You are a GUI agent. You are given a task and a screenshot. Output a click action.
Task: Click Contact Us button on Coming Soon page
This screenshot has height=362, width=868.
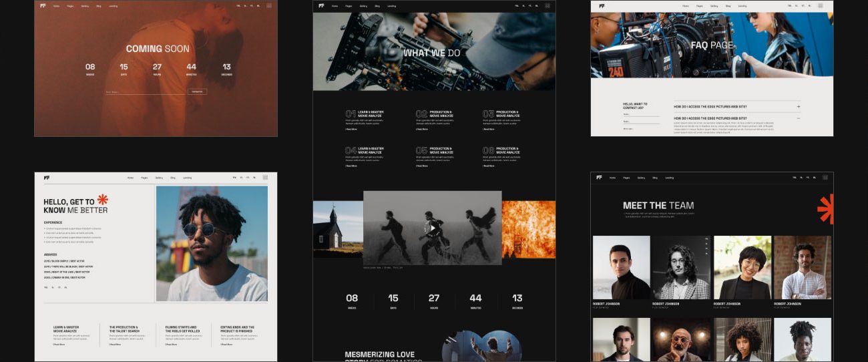click(x=197, y=92)
